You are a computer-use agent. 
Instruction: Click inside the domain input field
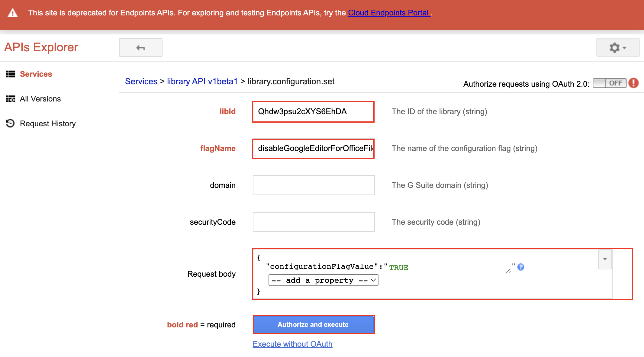313,185
